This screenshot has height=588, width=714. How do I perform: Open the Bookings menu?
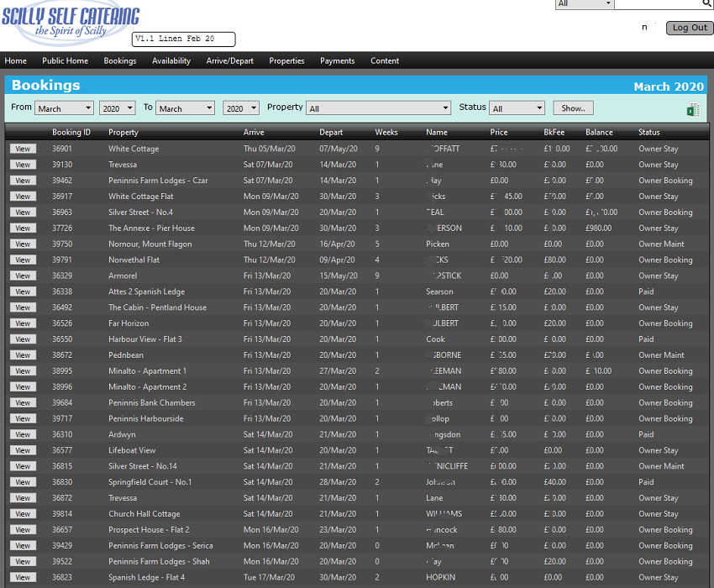click(120, 60)
